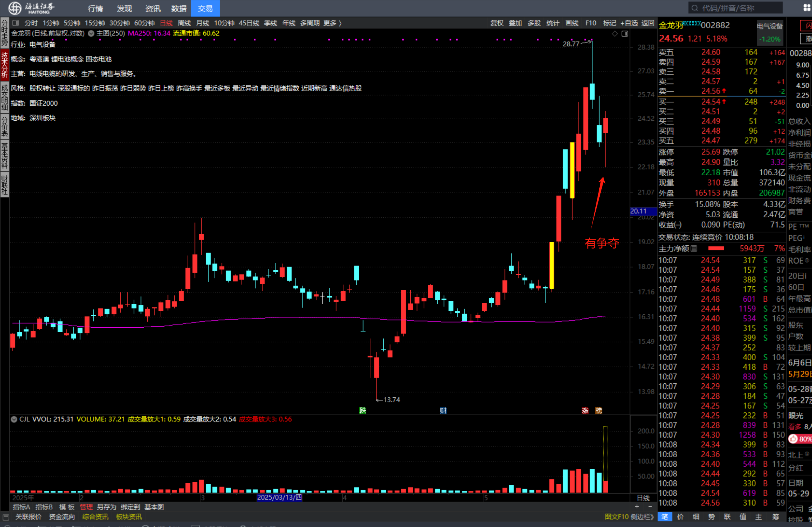Open the 模板 selector
The image size is (812, 527).
(67, 507)
